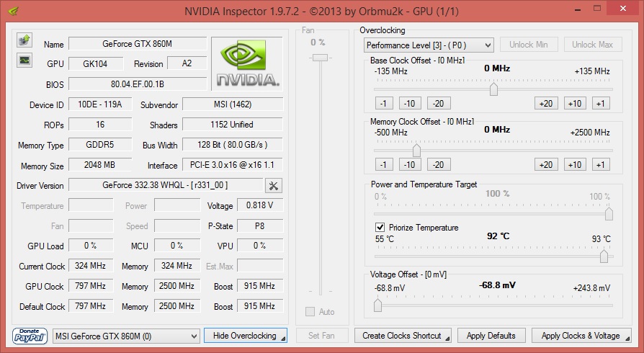The height and width of the screenshot is (353, 644).
Task: Click the Interface value PCI-E 3.0 x16
Action: point(233,164)
